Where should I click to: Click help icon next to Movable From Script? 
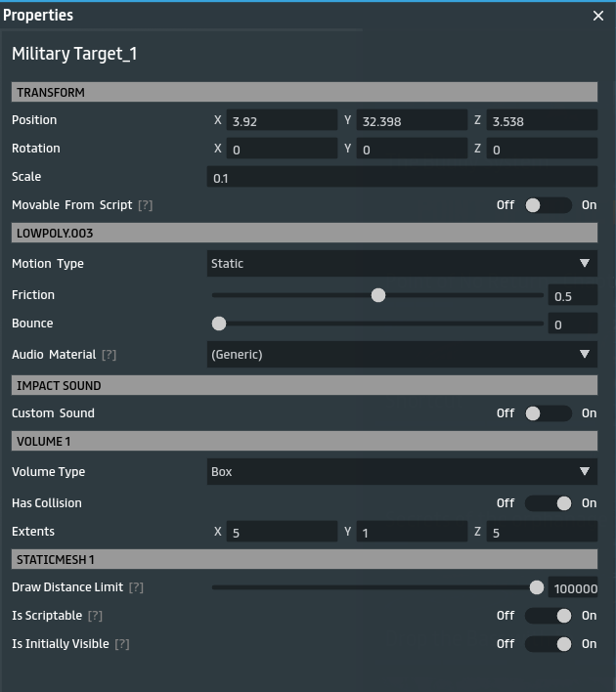click(x=145, y=205)
